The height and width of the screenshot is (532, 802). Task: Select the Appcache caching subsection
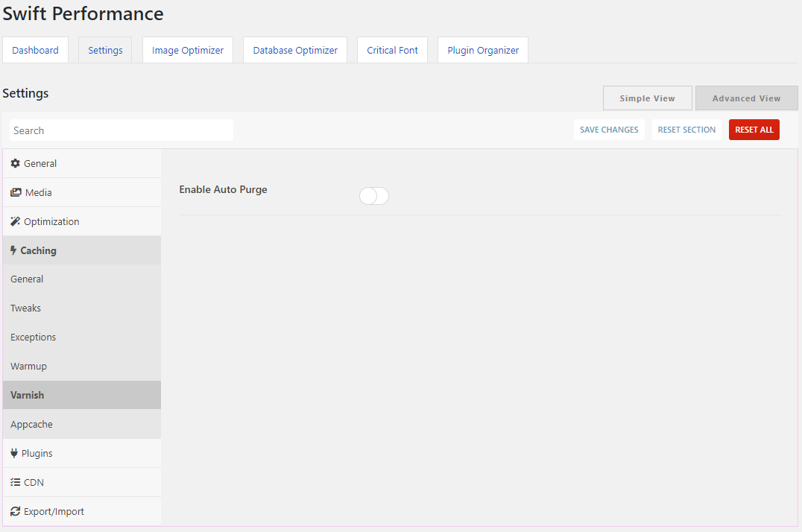82,424
